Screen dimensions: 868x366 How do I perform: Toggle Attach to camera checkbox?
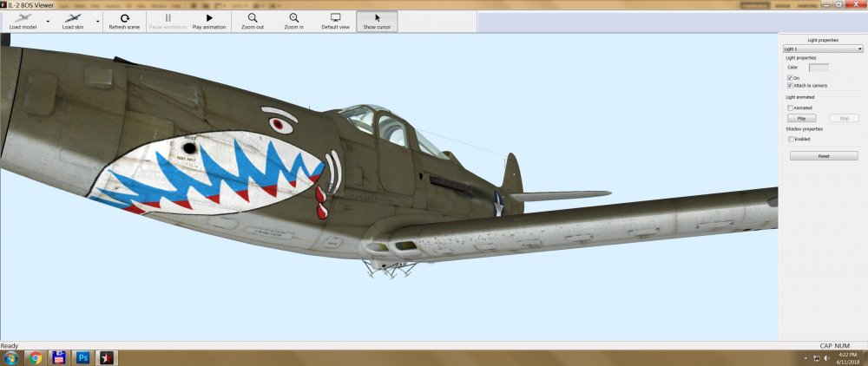[x=790, y=86]
